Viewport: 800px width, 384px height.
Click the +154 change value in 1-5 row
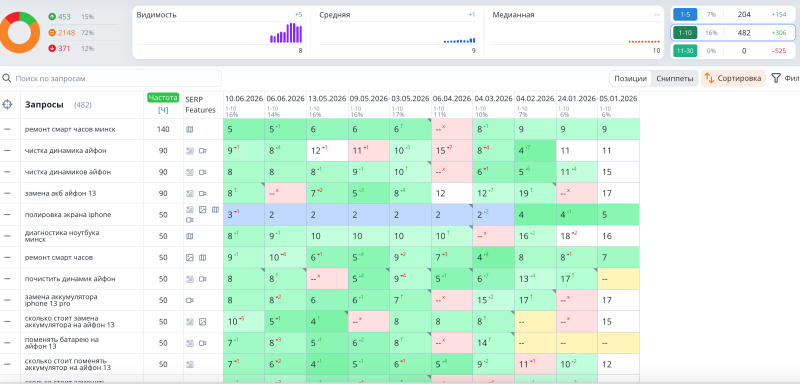[779, 14]
